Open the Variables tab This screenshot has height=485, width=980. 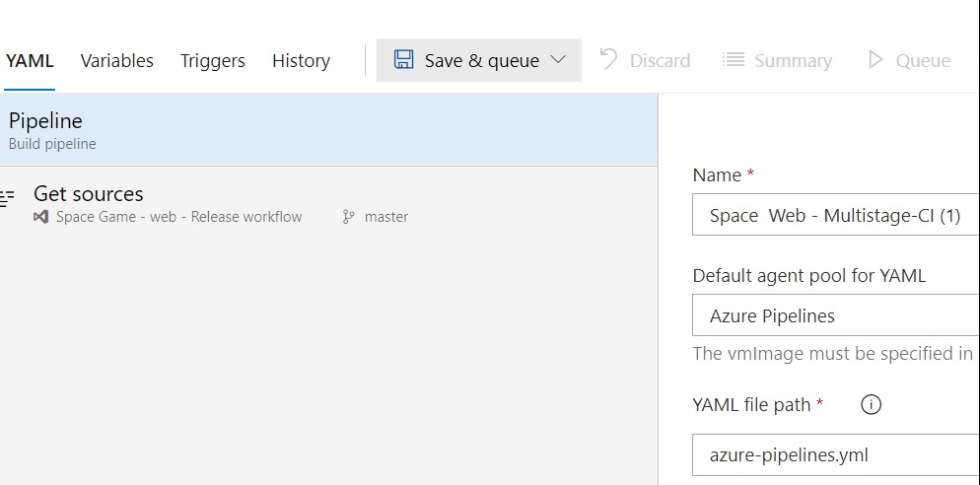click(116, 60)
